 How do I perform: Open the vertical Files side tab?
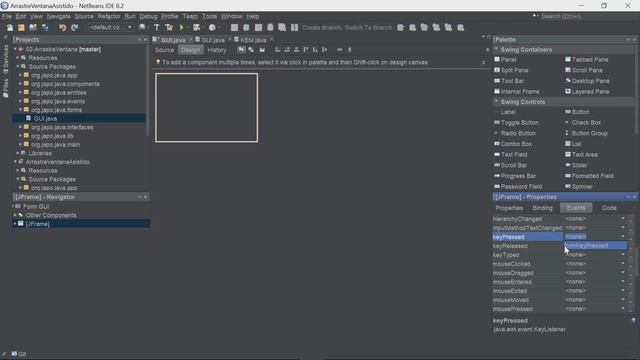point(6,89)
